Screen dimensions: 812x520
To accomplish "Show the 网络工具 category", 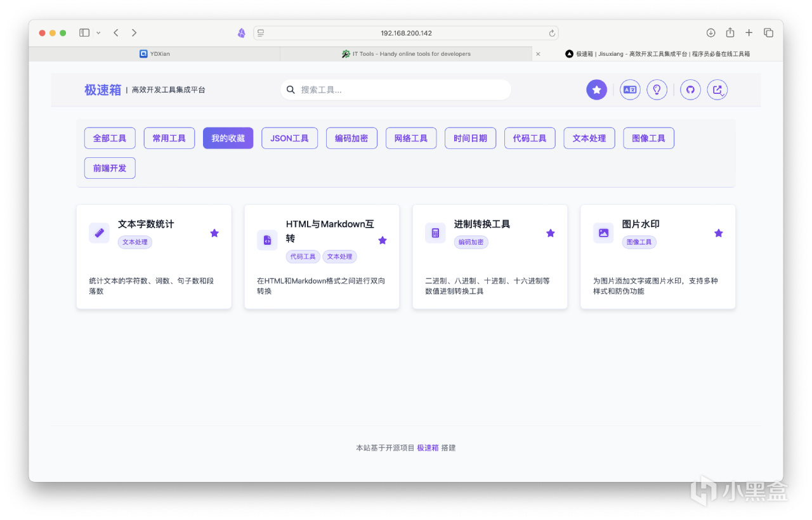I will point(411,138).
